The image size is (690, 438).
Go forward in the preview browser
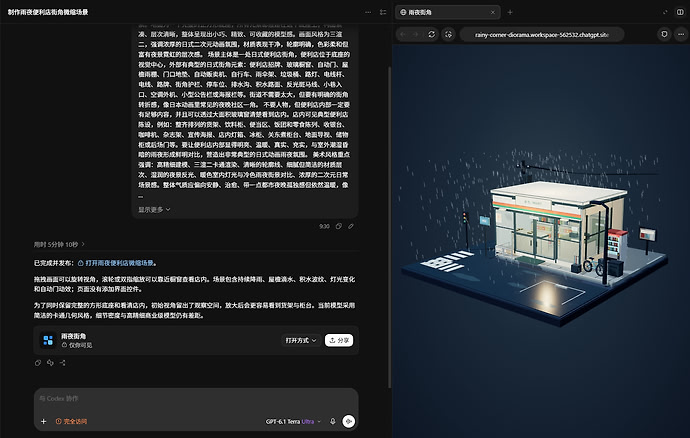(x=416, y=34)
